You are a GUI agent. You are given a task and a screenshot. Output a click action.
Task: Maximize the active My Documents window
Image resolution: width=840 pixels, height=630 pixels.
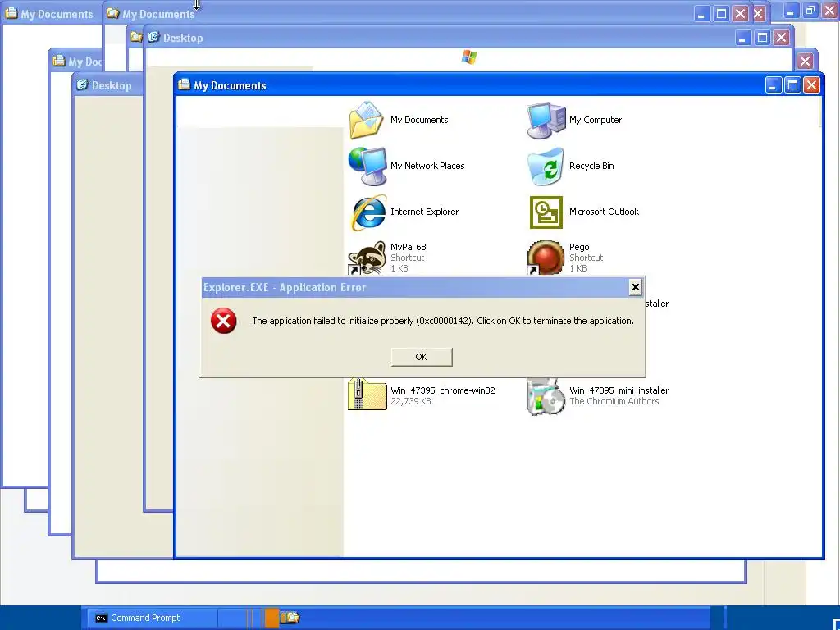click(792, 85)
